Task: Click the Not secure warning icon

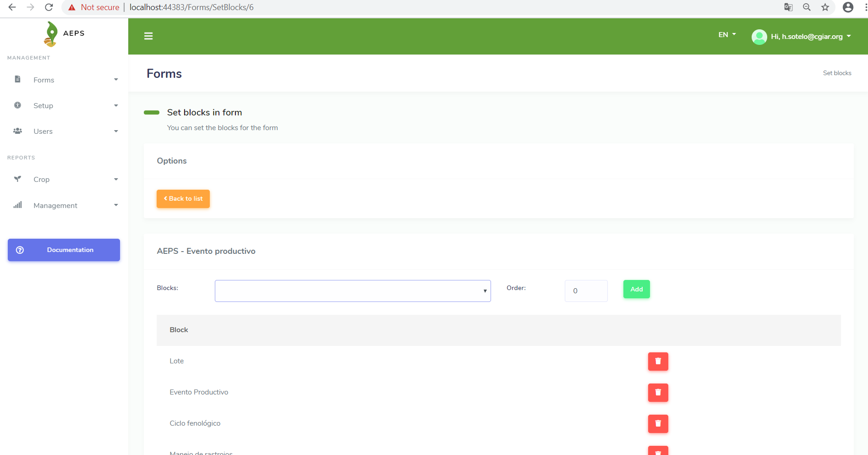Action: click(x=72, y=7)
